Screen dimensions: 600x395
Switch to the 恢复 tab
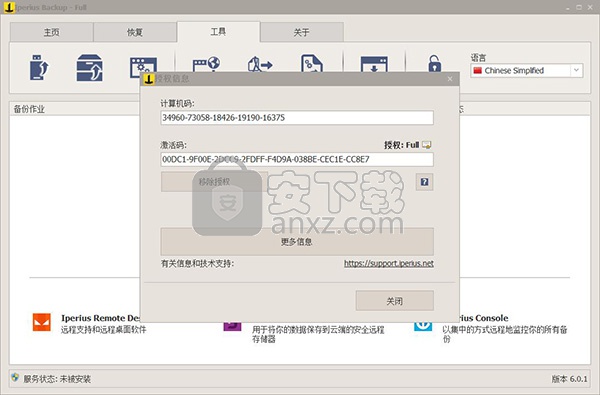135,32
